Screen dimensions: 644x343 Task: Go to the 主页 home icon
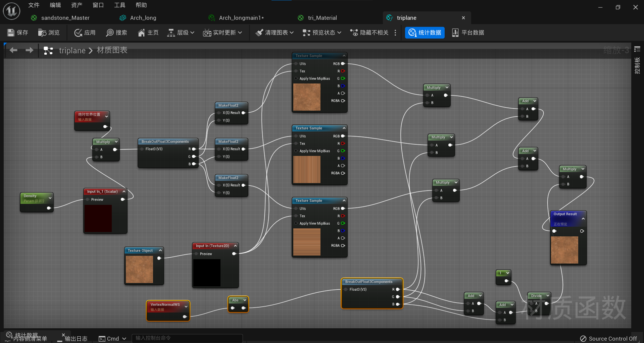(x=142, y=33)
